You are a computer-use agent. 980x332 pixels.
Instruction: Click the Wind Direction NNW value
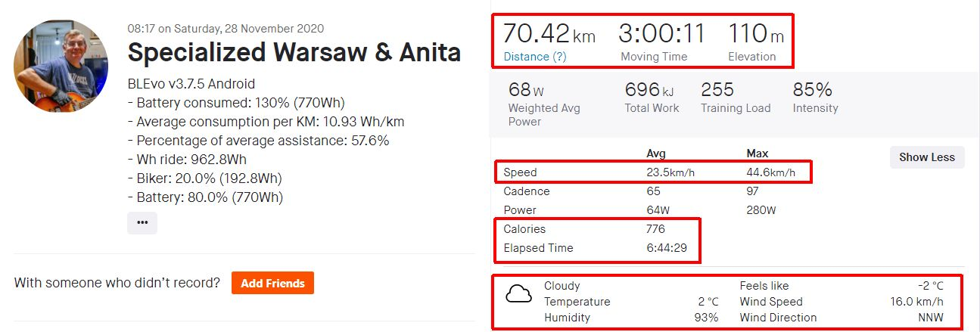tap(932, 318)
